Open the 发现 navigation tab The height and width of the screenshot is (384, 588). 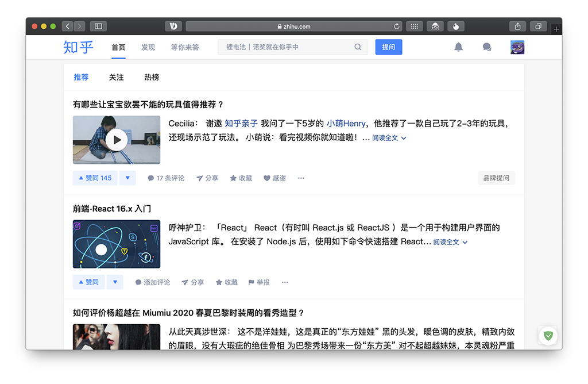tap(148, 47)
